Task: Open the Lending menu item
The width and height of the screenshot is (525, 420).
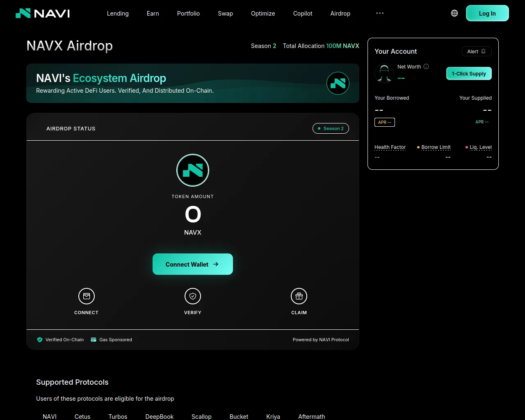Action: (x=118, y=14)
